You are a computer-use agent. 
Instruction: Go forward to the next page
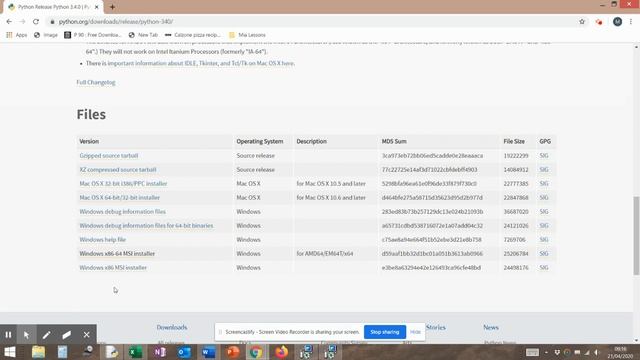[x=22, y=22]
